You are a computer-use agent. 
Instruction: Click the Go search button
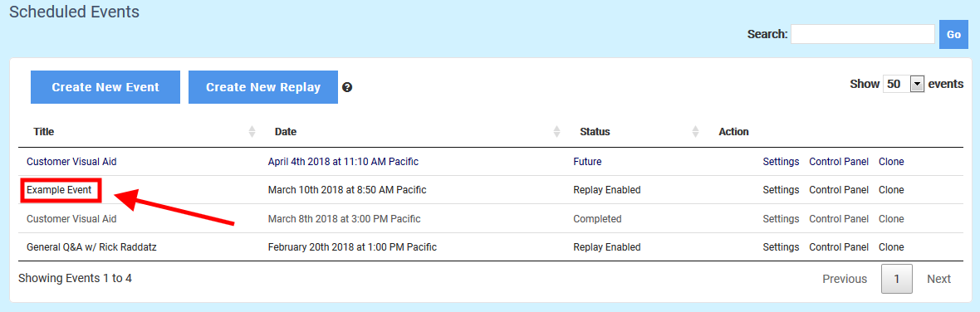[953, 35]
